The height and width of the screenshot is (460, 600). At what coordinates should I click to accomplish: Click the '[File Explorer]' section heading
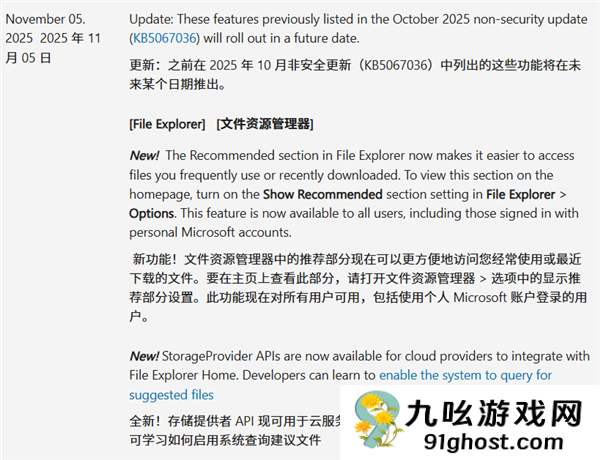(x=168, y=124)
